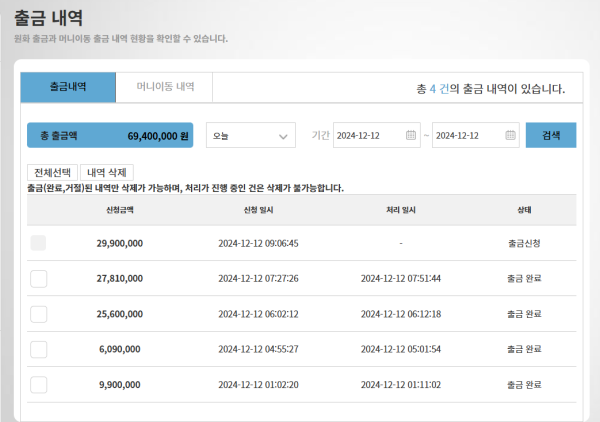
Task: Click the 신청 일시 column header
Action: (258, 210)
